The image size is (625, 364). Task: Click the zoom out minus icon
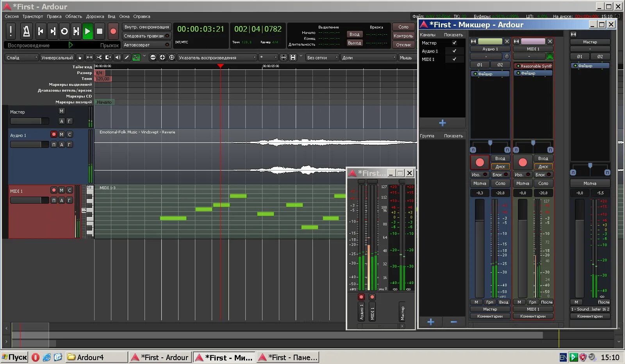tap(153, 57)
